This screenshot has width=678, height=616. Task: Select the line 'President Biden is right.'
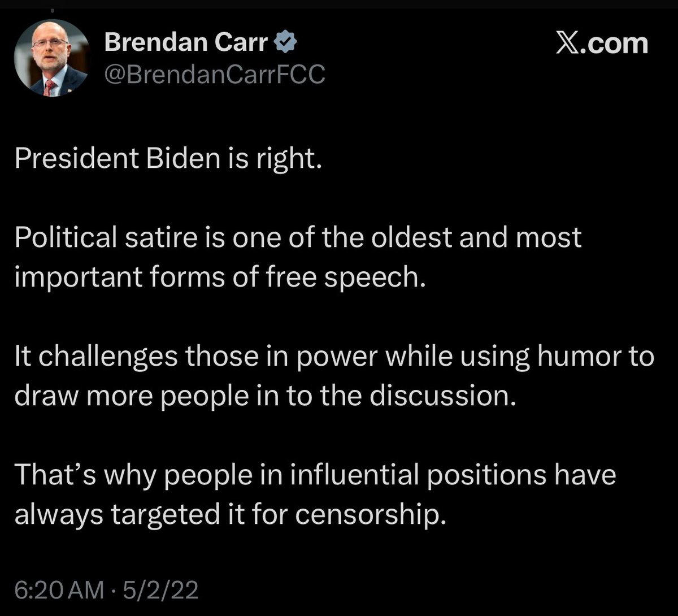click(168, 161)
